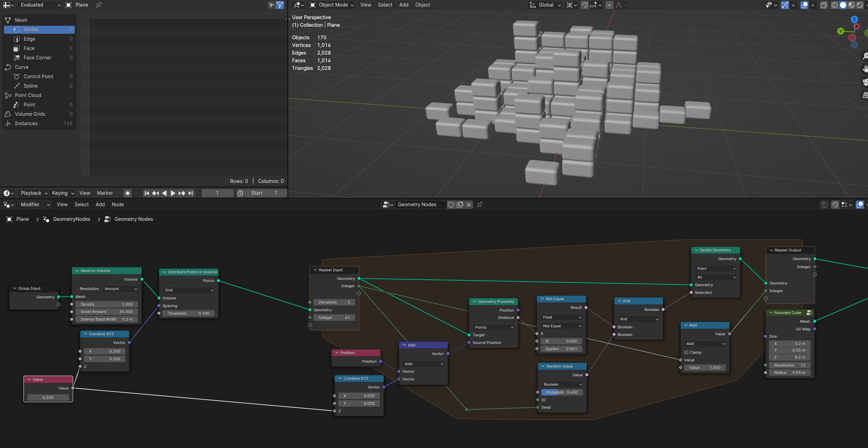This screenshot has height=448, width=868.
Task: Collapse the Geometry Proximity node
Action: [x=474, y=302]
